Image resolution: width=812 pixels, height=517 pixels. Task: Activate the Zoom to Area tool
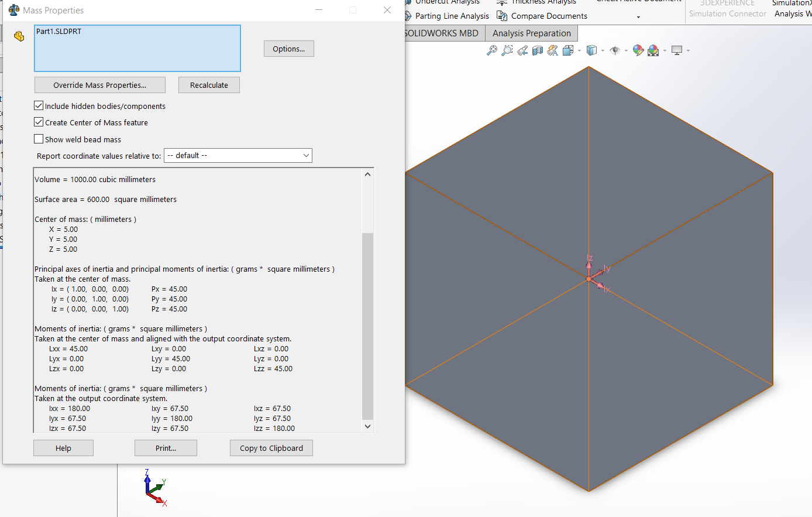(507, 50)
